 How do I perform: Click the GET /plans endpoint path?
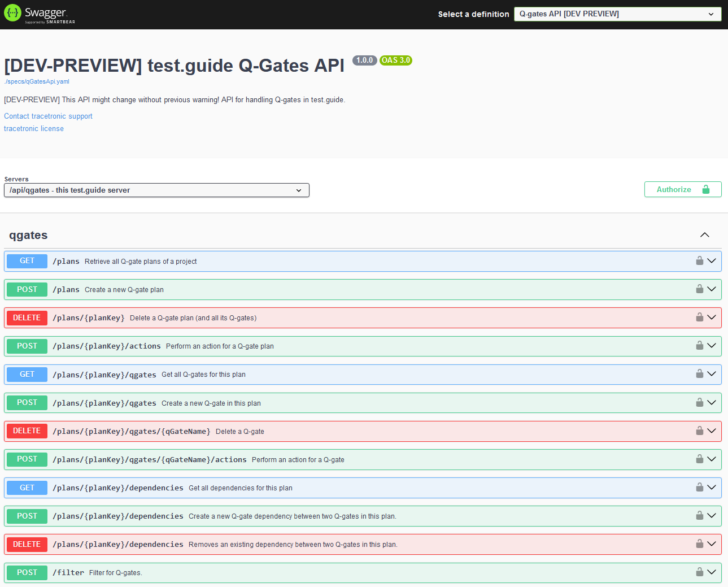[66, 262]
